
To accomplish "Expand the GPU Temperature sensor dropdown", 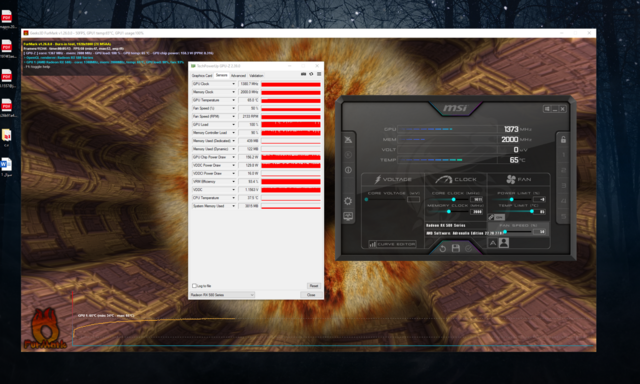I will point(233,100).
